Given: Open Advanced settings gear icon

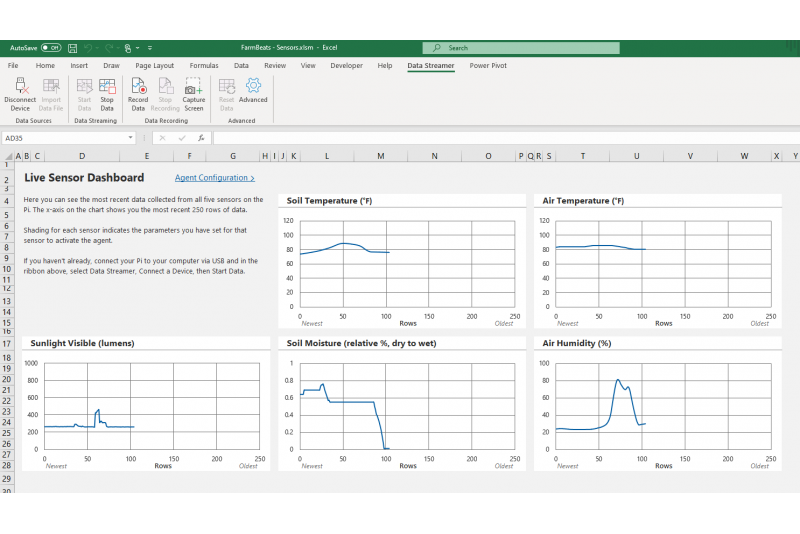Looking at the screenshot, I should [x=253, y=87].
